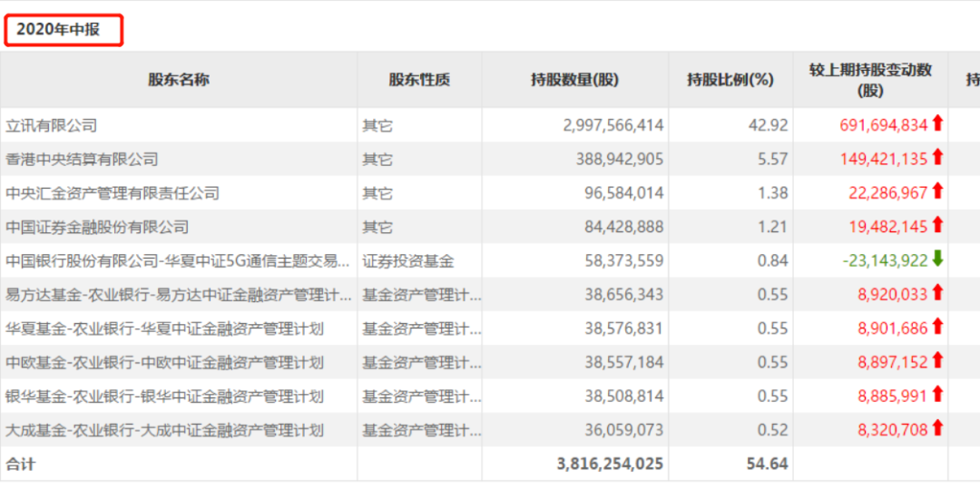The image size is (980, 490).
Task: Click the holding ratio 0.84
Action: [x=774, y=261]
